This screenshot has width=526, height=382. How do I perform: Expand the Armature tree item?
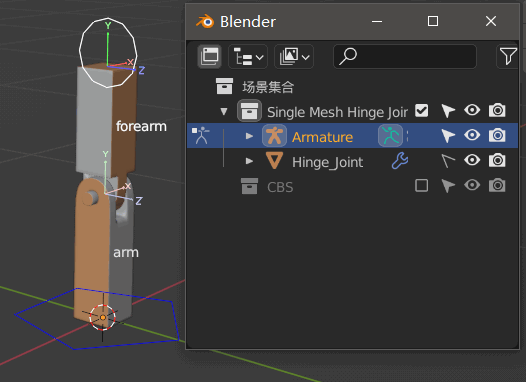(249, 136)
